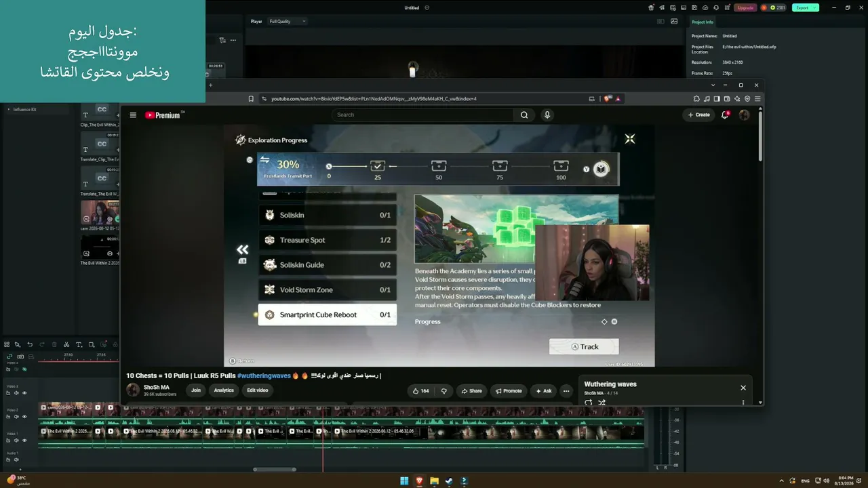Image resolution: width=868 pixels, height=488 pixels.
Task: Click the YouTube search magnifier button
Action: (524, 115)
